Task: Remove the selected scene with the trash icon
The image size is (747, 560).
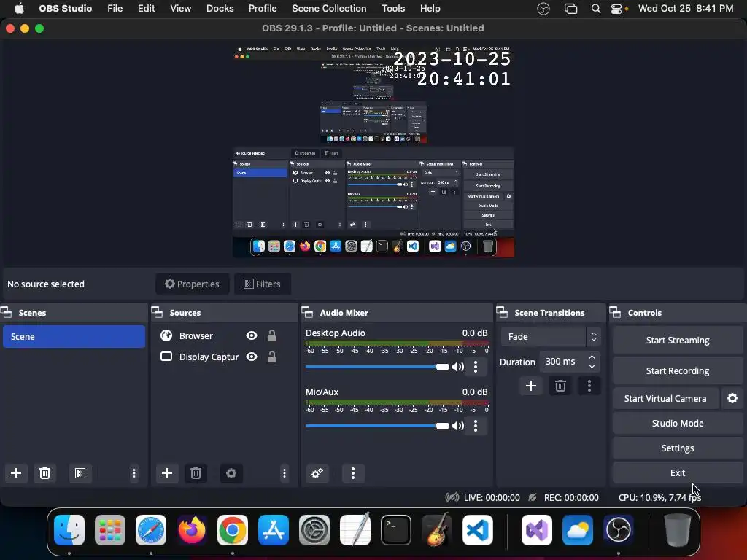Action: coord(44,473)
